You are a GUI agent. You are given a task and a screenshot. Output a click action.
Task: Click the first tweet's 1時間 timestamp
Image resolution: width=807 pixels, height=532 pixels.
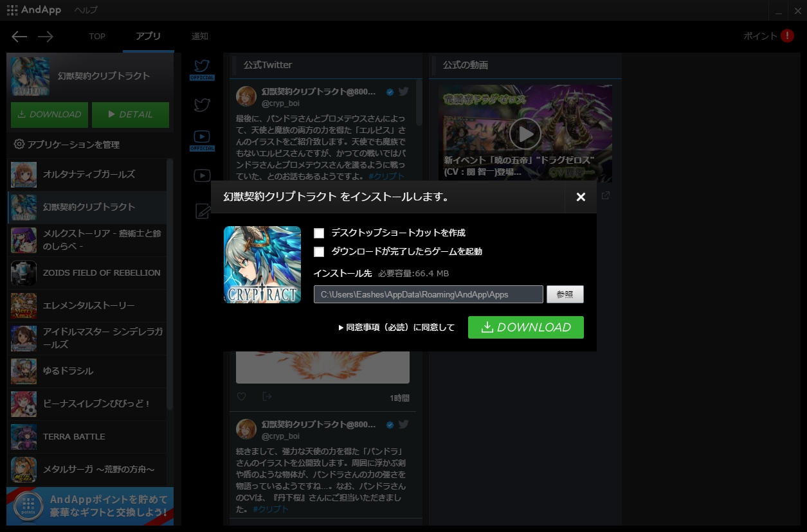[x=399, y=398]
